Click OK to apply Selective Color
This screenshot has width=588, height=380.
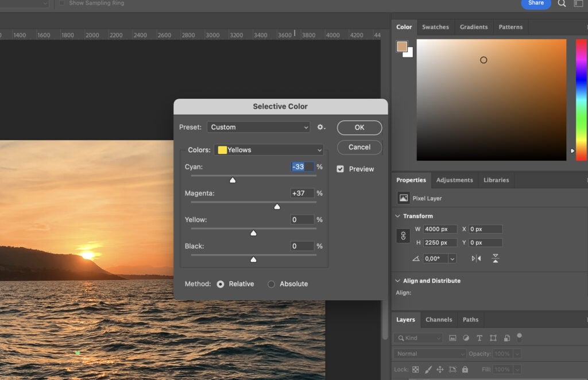point(359,127)
